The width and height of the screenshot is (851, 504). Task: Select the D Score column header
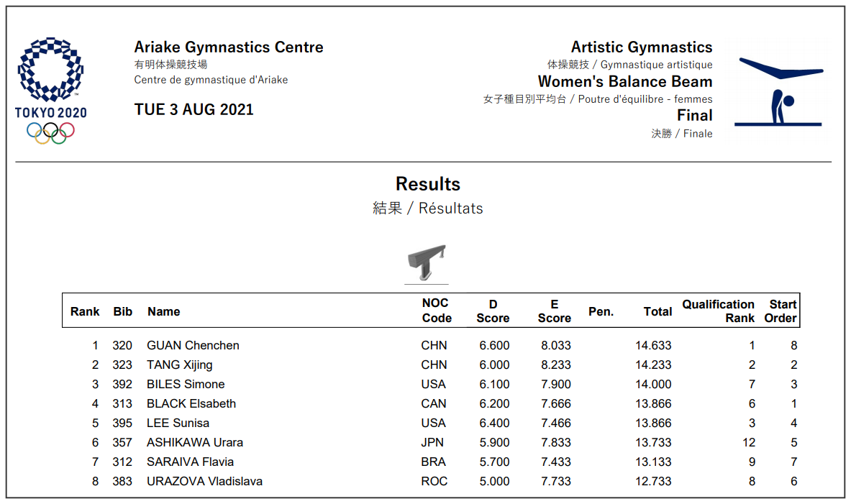493,311
